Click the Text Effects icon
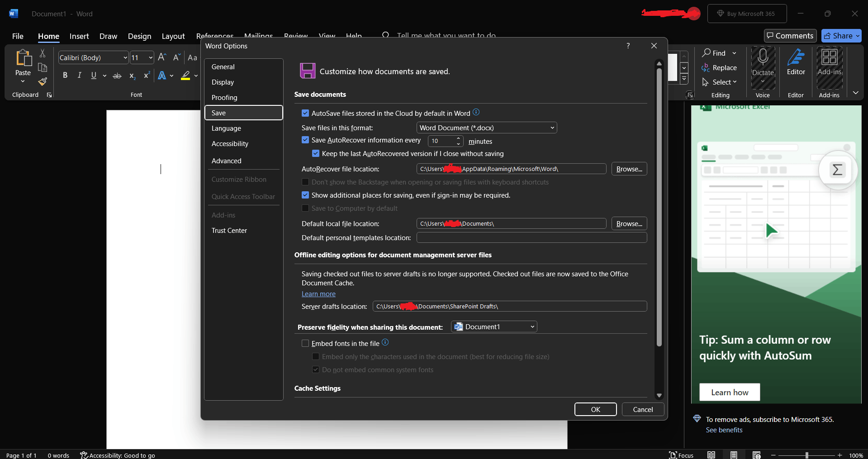 pyautogui.click(x=162, y=76)
